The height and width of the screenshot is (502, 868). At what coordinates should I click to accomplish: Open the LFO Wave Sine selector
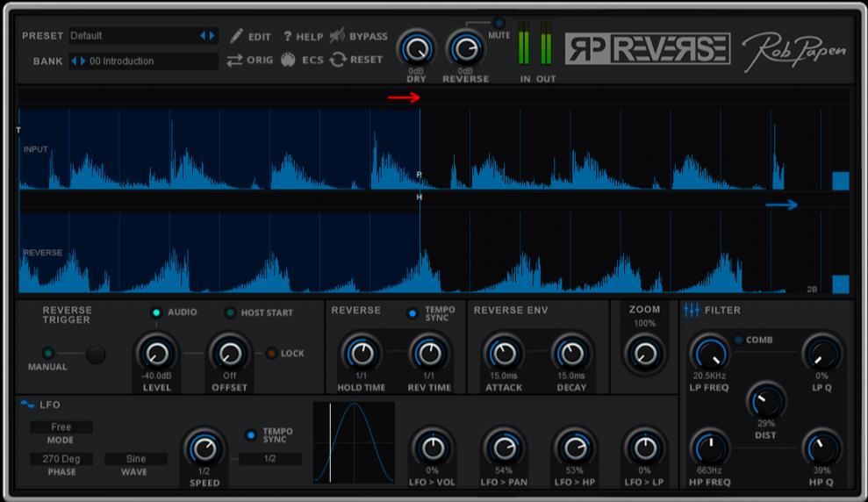coord(136,459)
